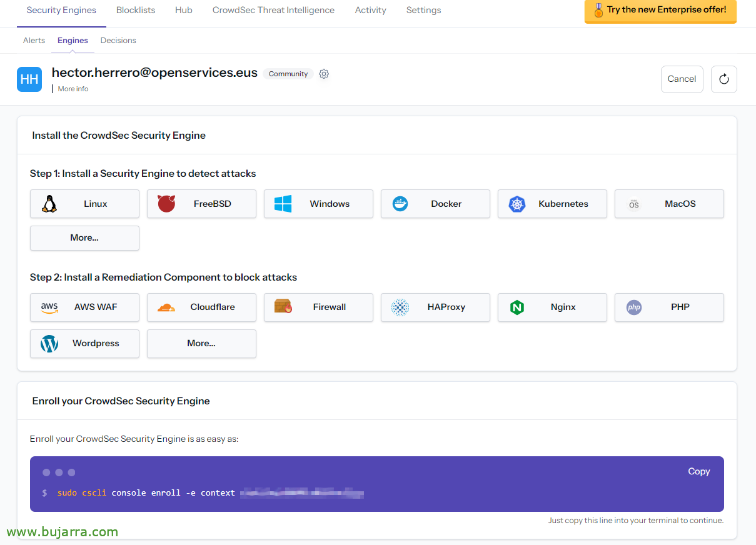This screenshot has width=756, height=545.
Task: Select the Kubernetes install button
Action: pyautogui.click(x=552, y=204)
